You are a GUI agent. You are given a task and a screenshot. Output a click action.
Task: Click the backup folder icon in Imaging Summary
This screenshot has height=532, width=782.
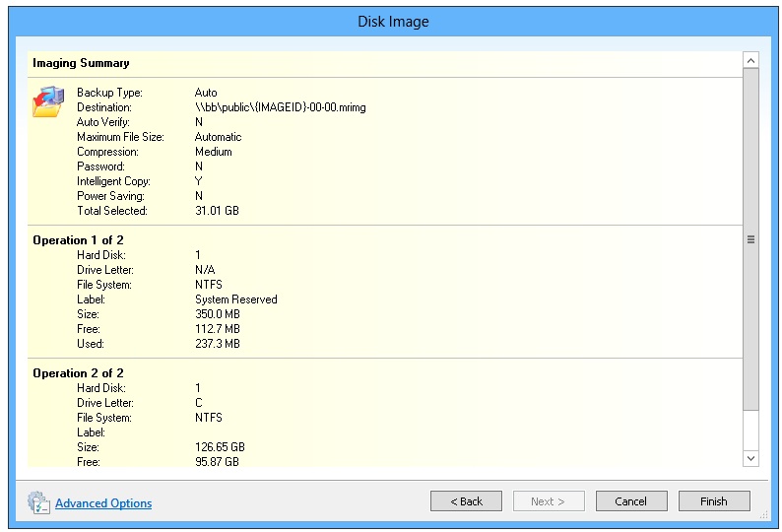click(48, 101)
